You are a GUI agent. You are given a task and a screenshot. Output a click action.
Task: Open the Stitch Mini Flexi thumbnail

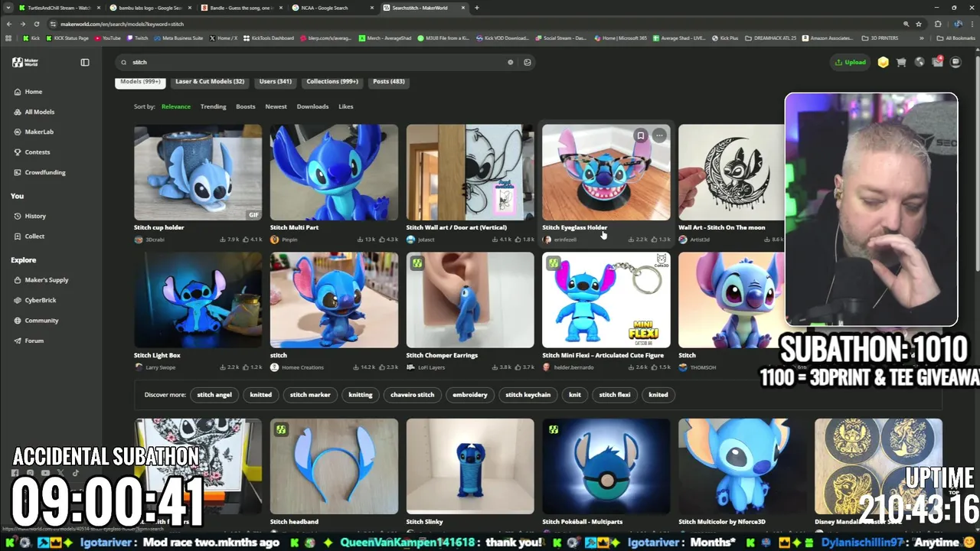606,300
